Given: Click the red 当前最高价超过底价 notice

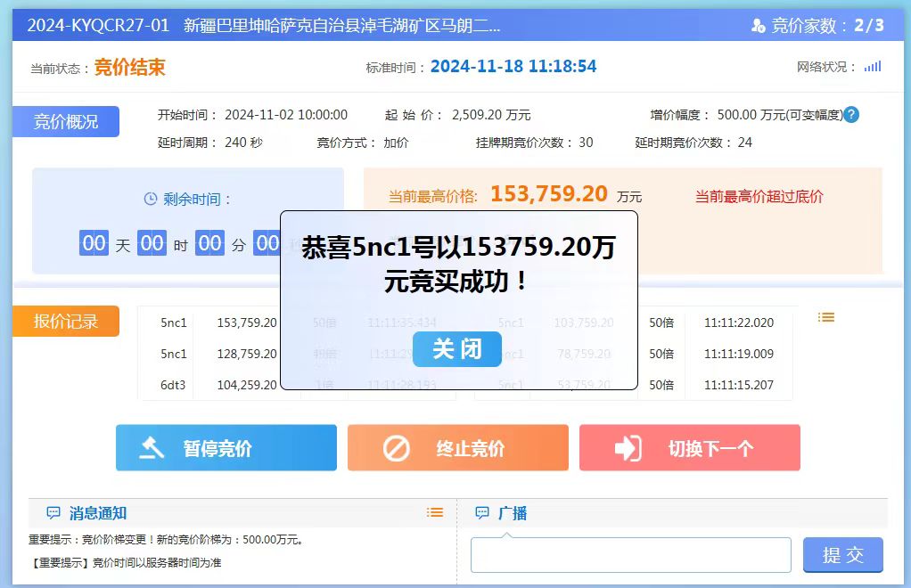Looking at the screenshot, I should pyautogui.click(x=759, y=196).
